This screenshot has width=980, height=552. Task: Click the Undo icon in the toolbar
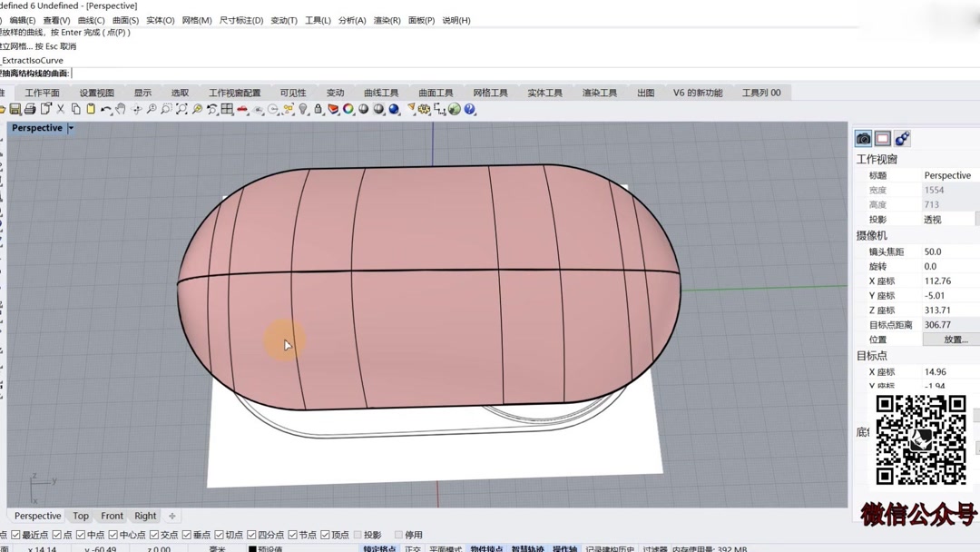click(x=104, y=109)
